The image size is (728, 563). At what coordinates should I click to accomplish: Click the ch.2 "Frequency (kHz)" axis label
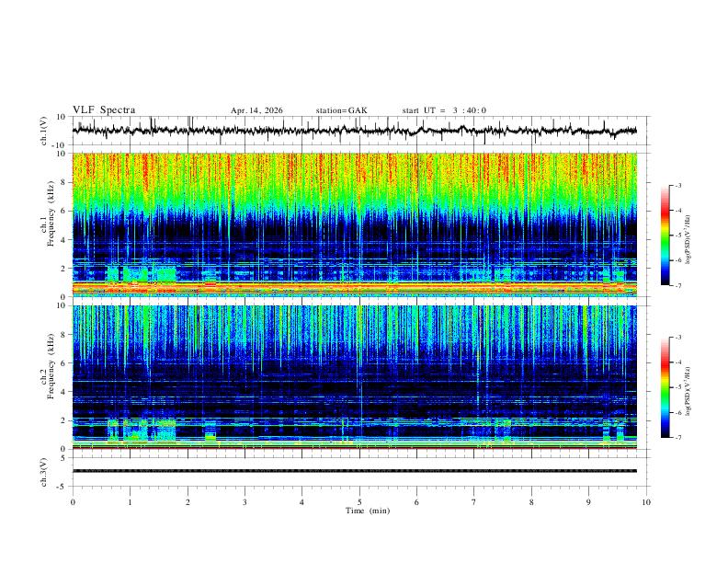(51, 366)
